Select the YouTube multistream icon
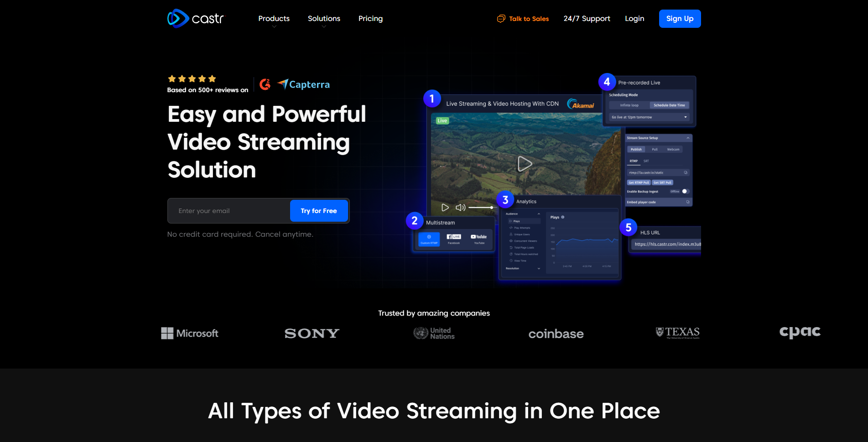 pyautogui.click(x=479, y=239)
